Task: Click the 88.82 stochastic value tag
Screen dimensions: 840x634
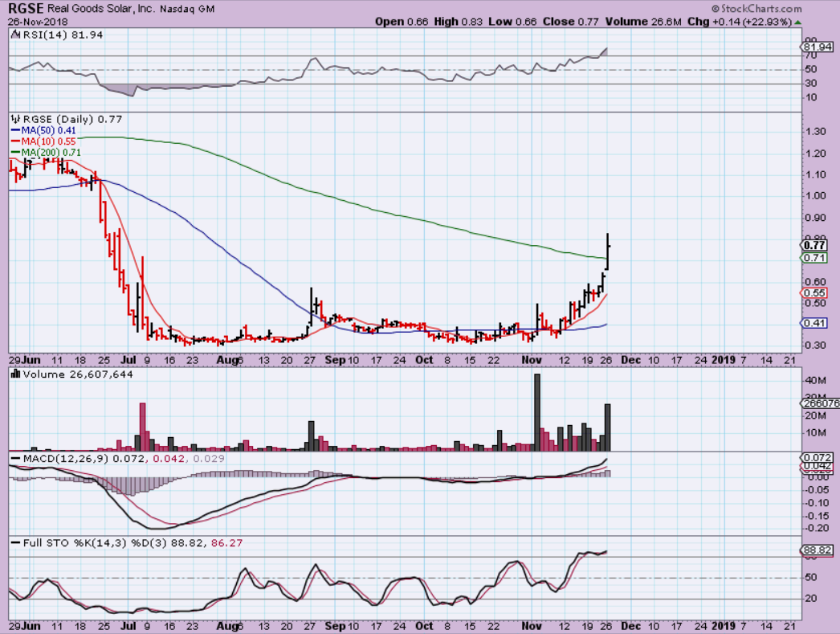Action: tap(817, 550)
